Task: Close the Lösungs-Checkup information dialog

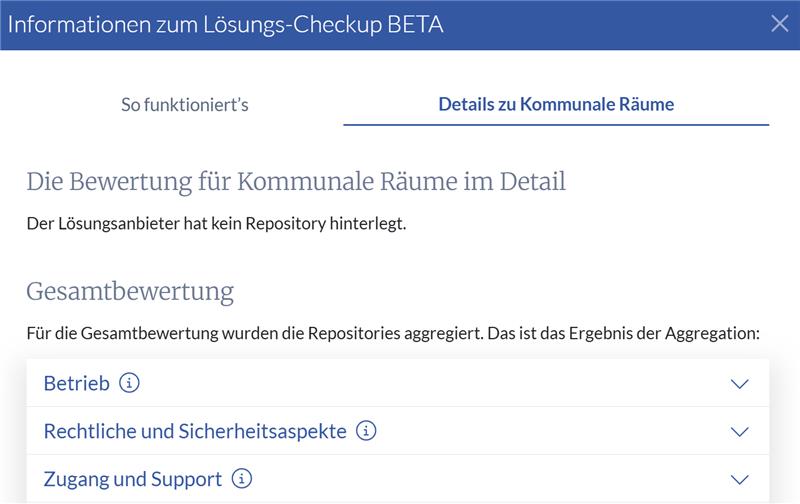Action: click(x=779, y=24)
